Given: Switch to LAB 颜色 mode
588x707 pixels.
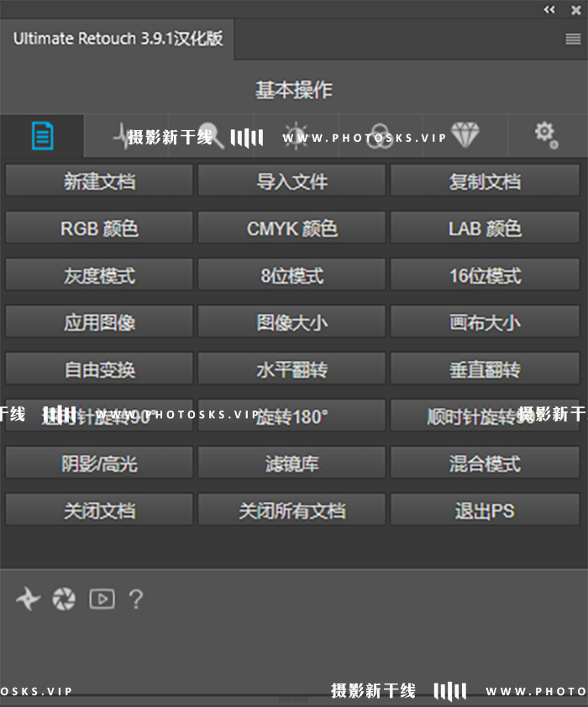Looking at the screenshot, I should 485,228.
